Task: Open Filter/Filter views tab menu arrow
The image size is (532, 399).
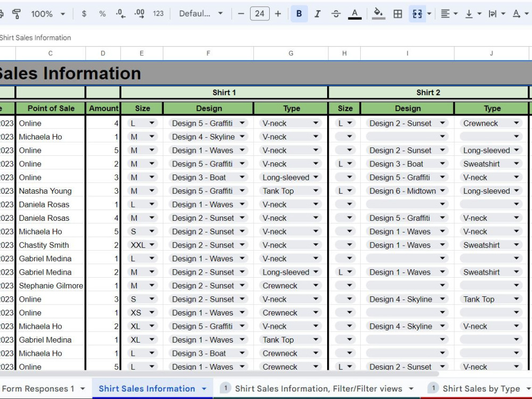Action: click(x=411, y=389)
